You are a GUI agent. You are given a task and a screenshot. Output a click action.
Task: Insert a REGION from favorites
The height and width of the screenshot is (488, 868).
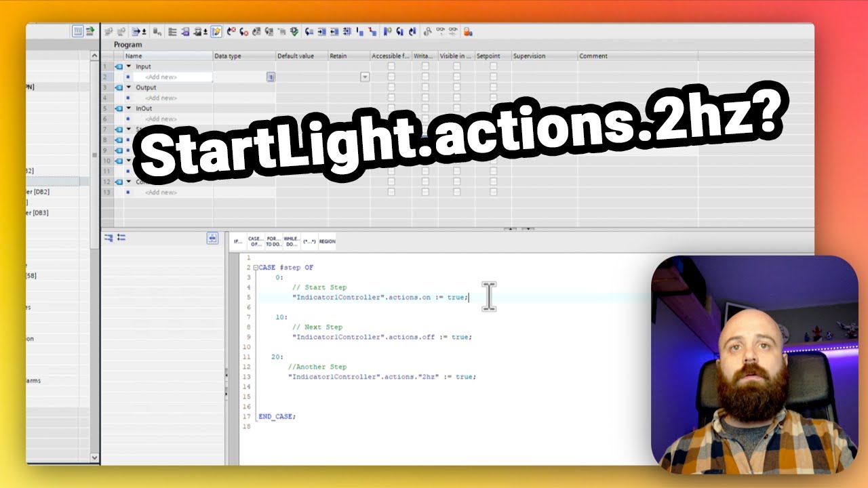point(327,241)
